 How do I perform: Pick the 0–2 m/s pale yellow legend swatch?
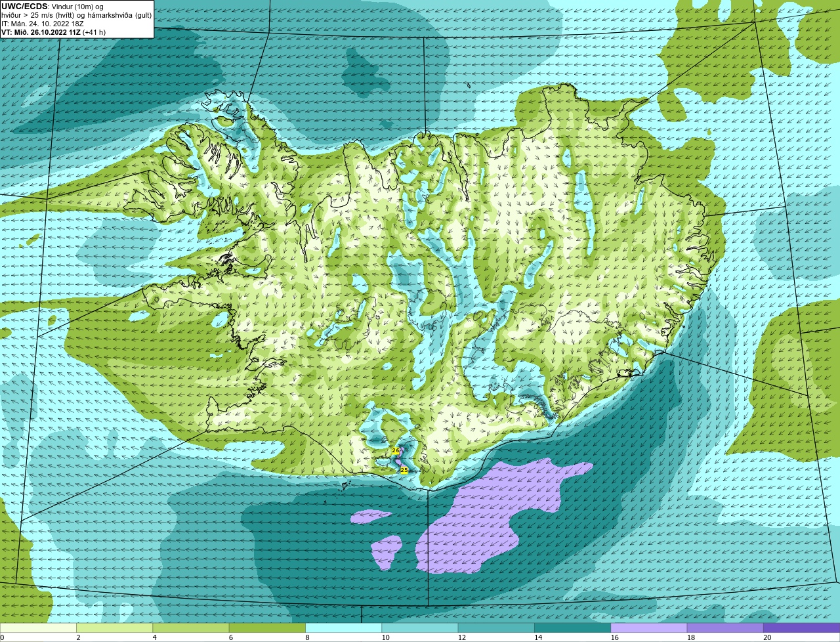click(38, 628)
